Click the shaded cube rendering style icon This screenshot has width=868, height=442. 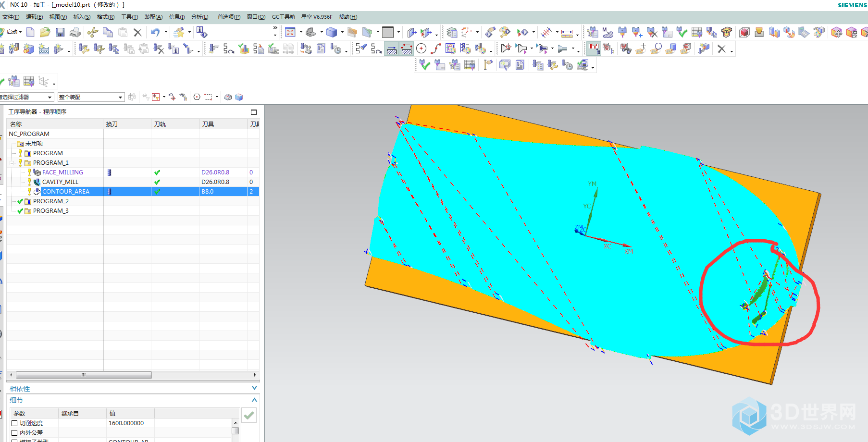tap(331, 32)
